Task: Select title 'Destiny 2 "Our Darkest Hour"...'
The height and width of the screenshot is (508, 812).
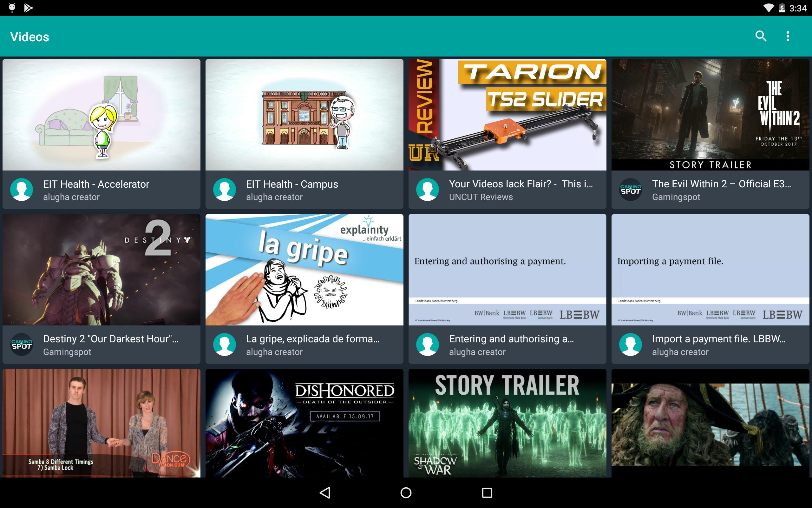Action: [111, 339]
